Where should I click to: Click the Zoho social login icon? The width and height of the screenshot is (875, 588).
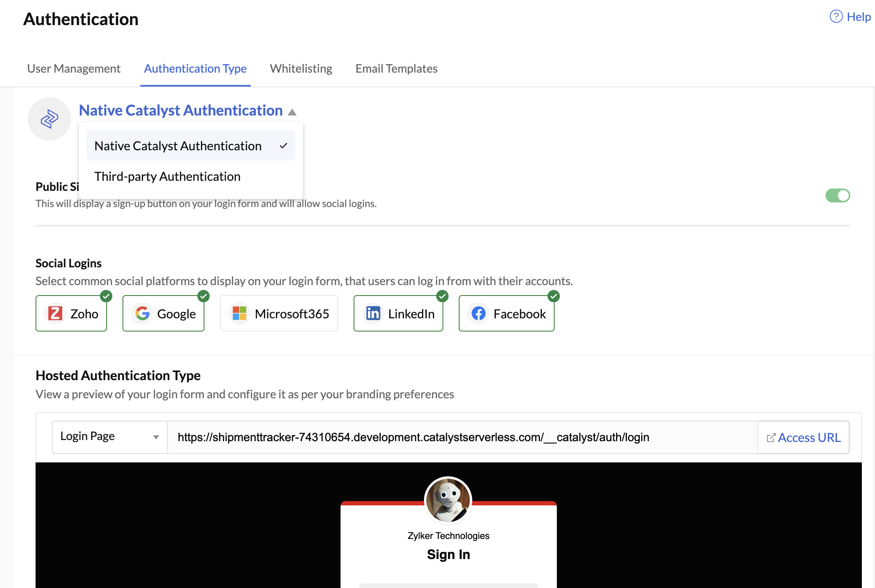[55, 313]
